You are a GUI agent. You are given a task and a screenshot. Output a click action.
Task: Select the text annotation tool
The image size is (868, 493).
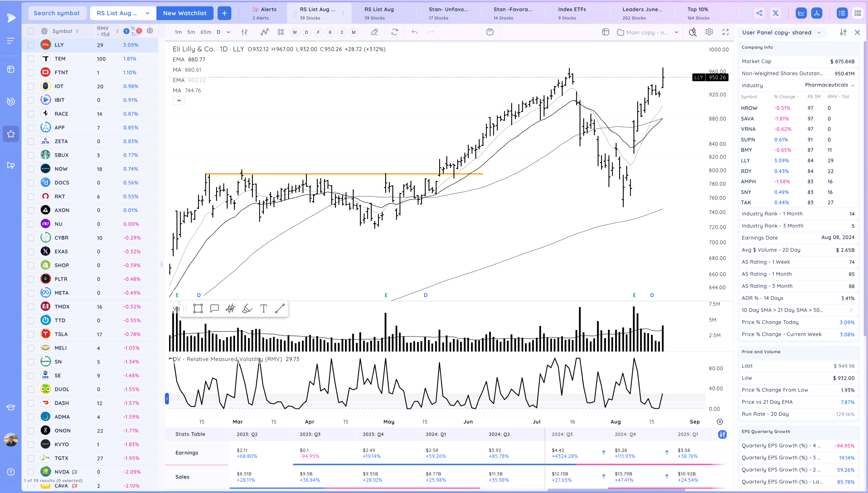[263, 309]
